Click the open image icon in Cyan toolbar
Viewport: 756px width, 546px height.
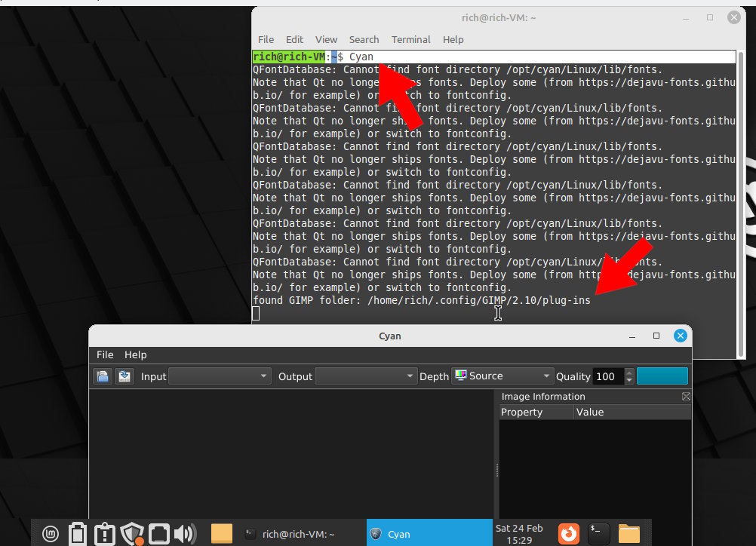pos(103,376)
